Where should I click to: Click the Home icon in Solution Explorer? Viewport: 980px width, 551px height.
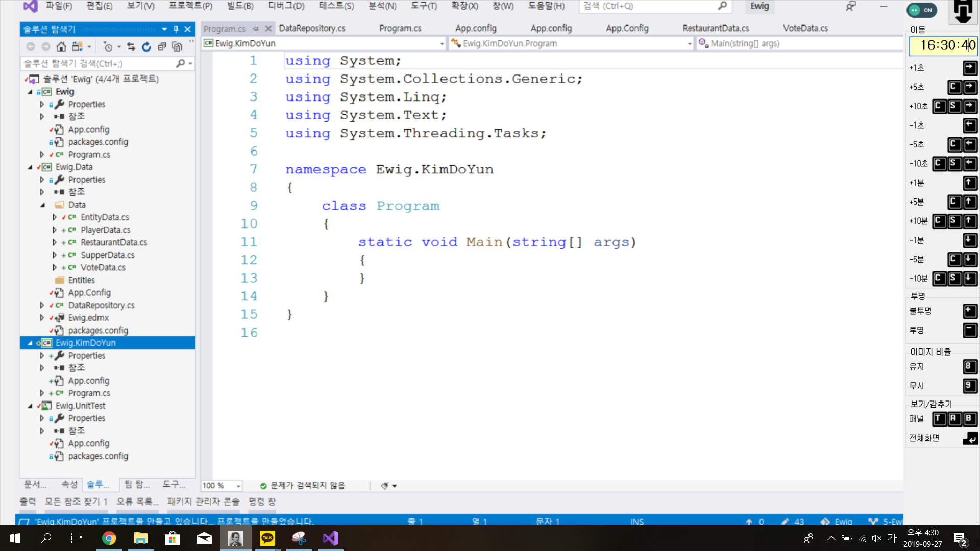point(61,47)
